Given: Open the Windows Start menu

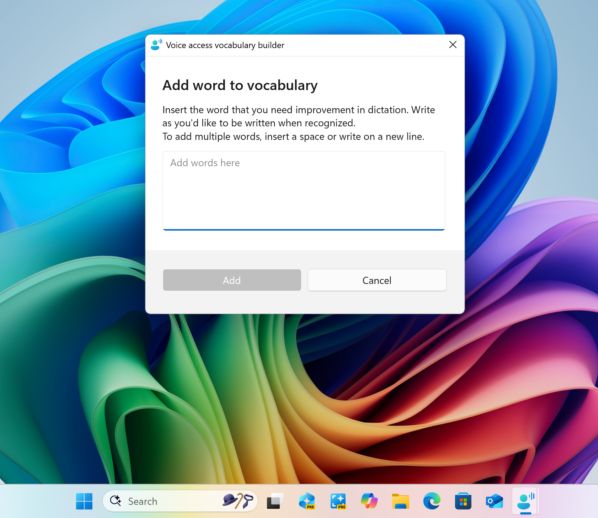Looking at the screenshot, I should (84, 501).
